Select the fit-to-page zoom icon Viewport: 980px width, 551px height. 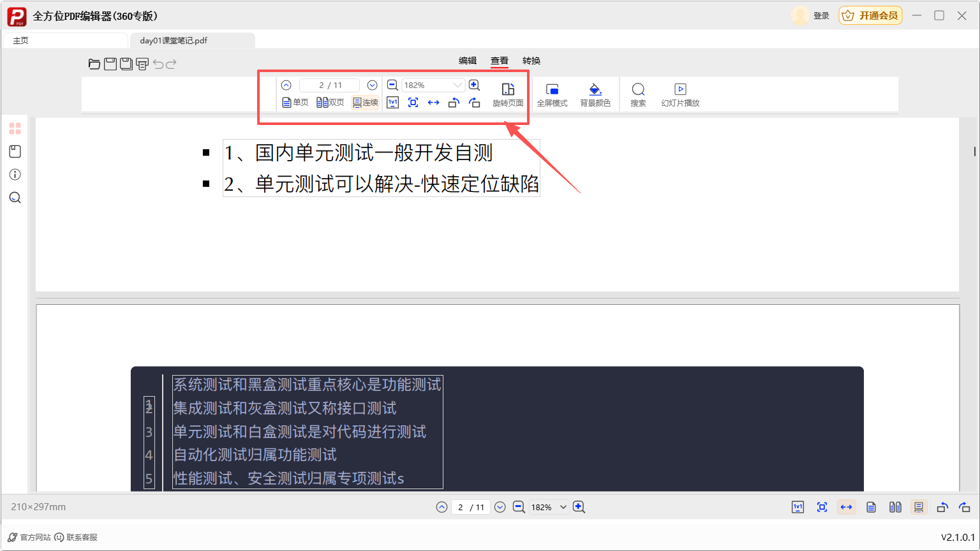coord(413,102)
